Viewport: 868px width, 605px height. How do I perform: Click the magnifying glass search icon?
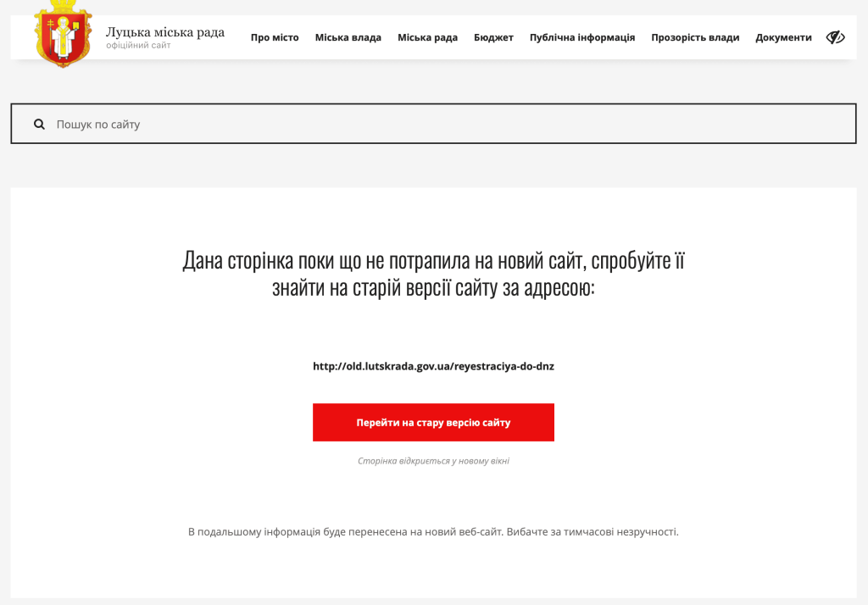(39, 125)
